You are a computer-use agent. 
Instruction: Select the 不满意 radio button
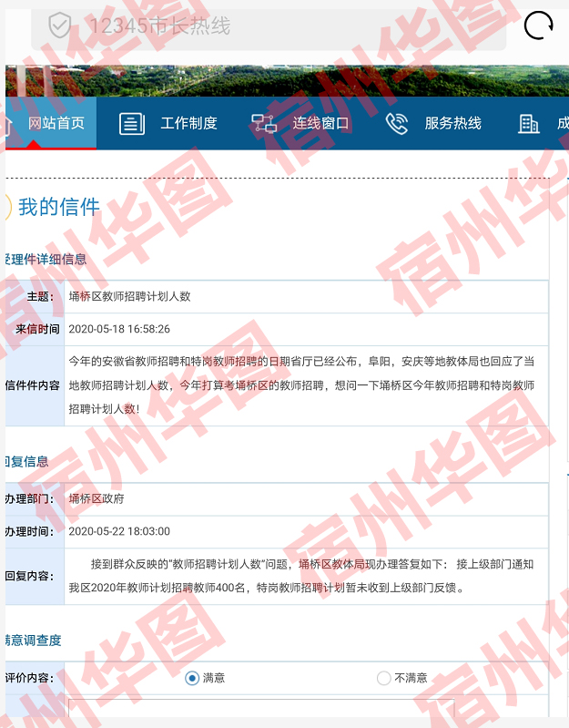[x=383, y=678]
